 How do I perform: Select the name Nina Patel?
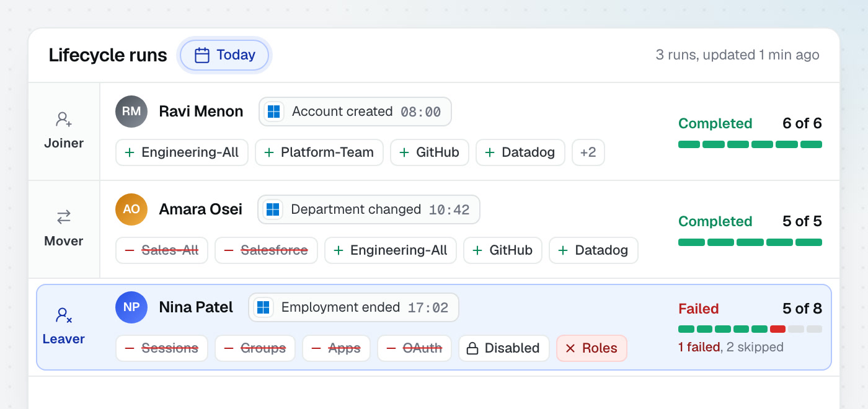click(x=196, y=307)
